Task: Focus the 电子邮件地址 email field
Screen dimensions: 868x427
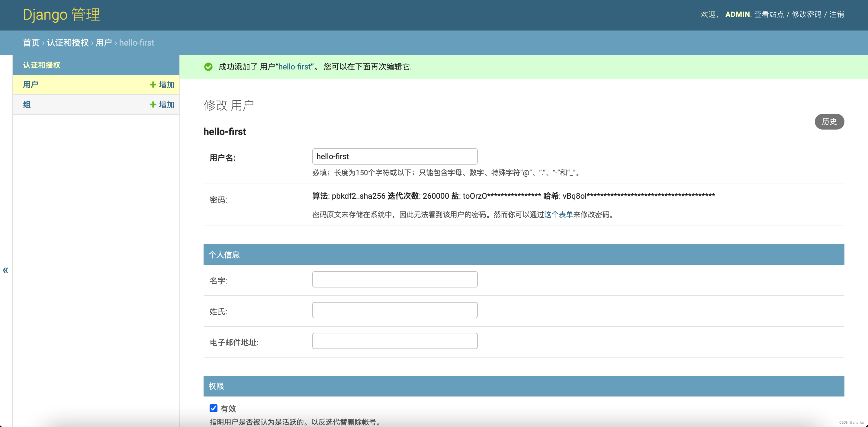Action: click(394, 341)
